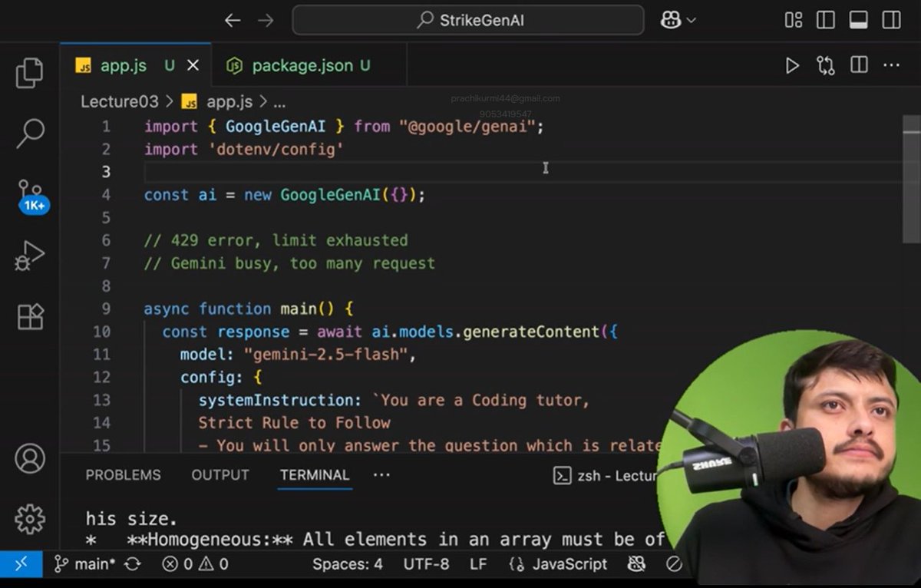Change indentation via Spaces: 4
The image size is (921, 588).
pyautogui.click(x=347, y=564)
